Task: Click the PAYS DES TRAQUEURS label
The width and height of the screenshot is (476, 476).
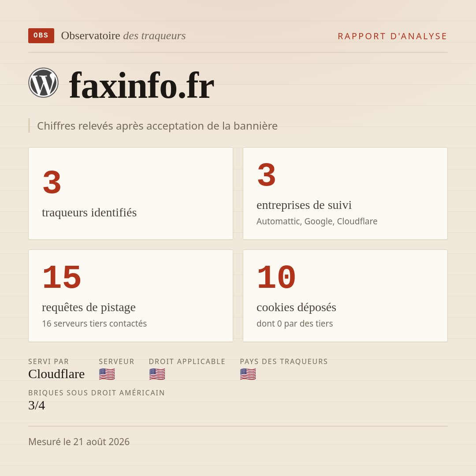Action: click(284, 361)
